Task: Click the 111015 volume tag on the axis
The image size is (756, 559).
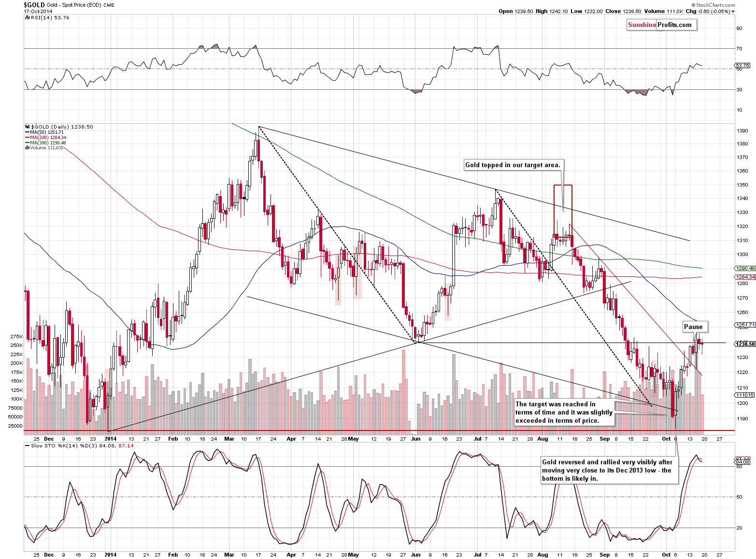Action: tap(744, 395)
